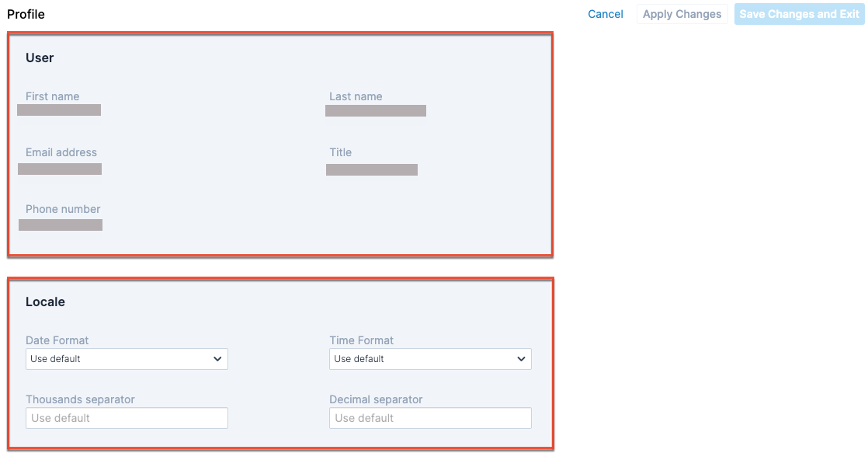Click the User section heading
This screenshot has width=868, height=460.
click(x=40, y=57)
